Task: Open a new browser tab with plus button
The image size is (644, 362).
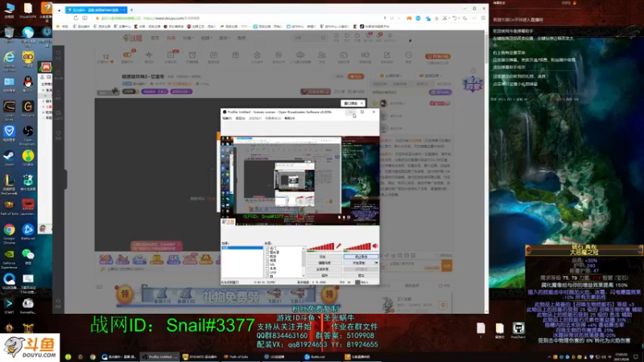Action: 131,10
